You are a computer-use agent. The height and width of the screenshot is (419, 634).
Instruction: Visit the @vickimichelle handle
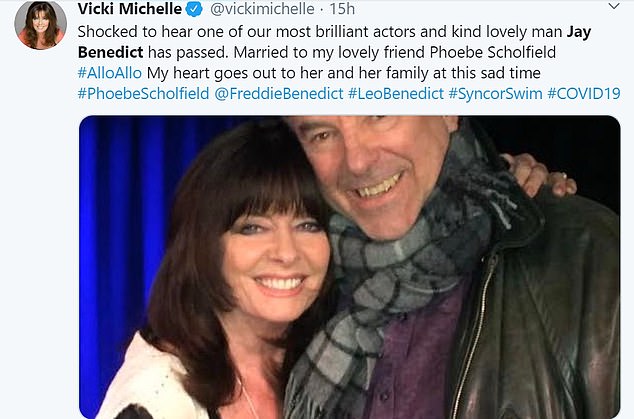pyautogui.click(x=262, y=9)
